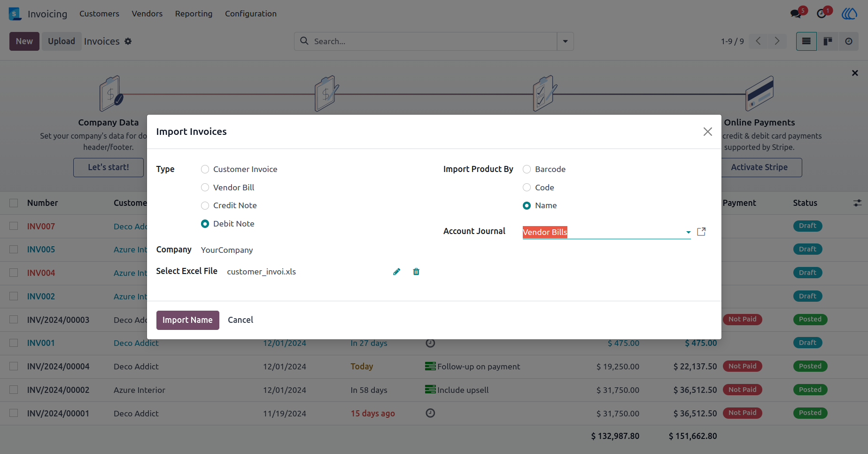Screen dimensions: 868x454
Task: Click the Invoicing app logo icon
Action: point(15,14)
